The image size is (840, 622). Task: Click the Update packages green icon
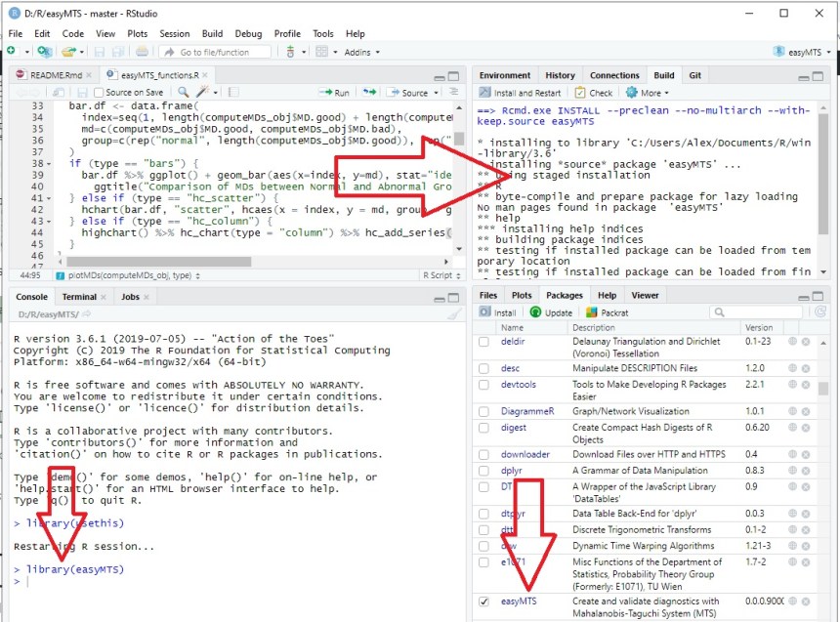[536, 312]
